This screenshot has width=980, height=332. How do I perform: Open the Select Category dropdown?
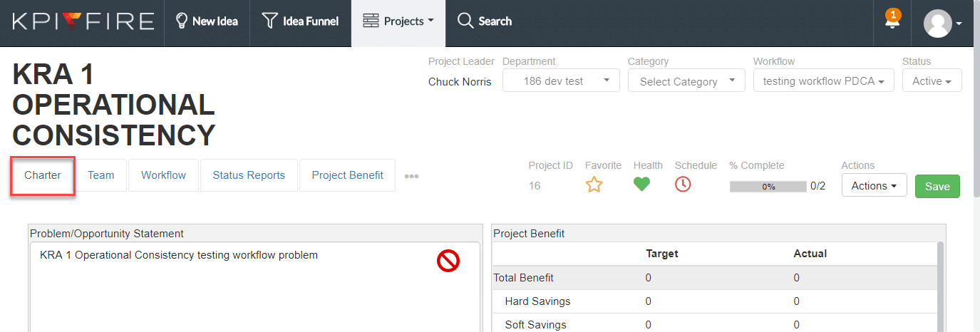(686, 81)
